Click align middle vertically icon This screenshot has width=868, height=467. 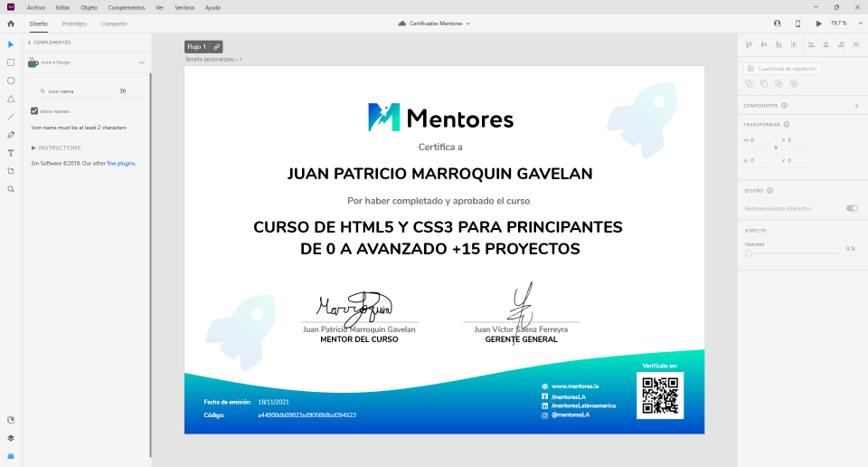coord(764,45)
